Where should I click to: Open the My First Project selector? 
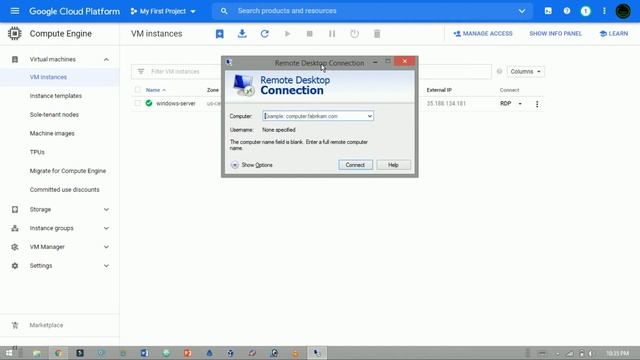(x=163, y=11)
